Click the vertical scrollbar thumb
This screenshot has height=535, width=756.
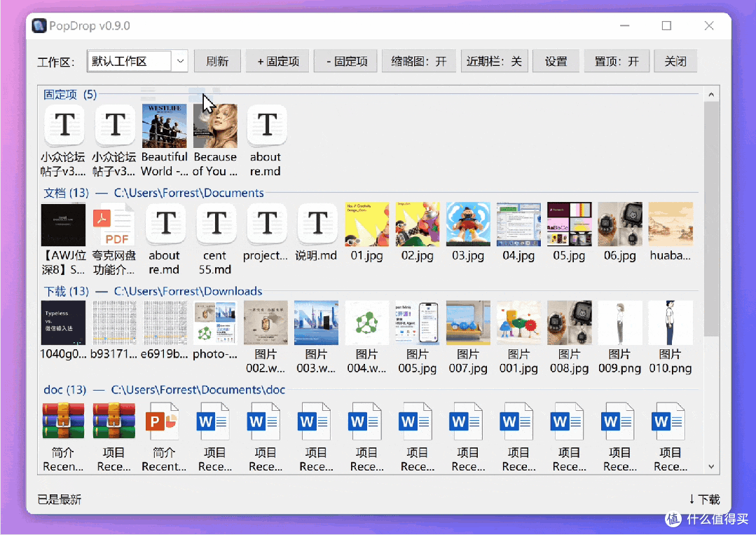[x=711, y=219]
